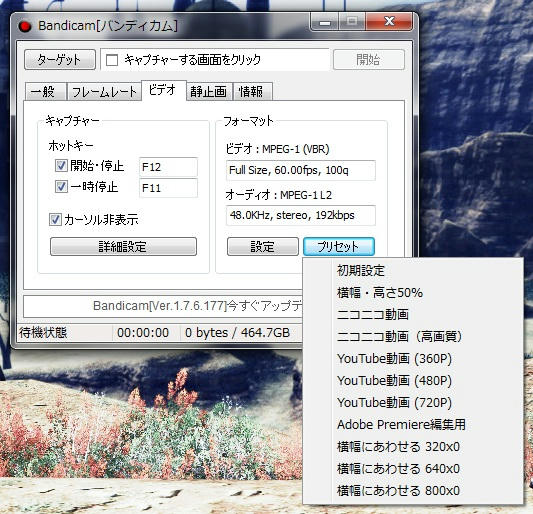Click the red Bandicam record icon
The width and height of the screenshot is (533, 514).
(25, 26)
